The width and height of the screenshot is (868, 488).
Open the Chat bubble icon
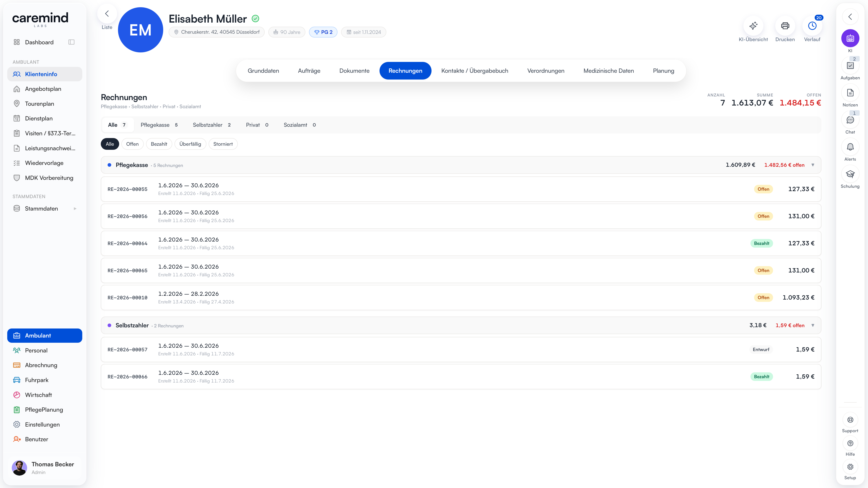tap(850, 120)
